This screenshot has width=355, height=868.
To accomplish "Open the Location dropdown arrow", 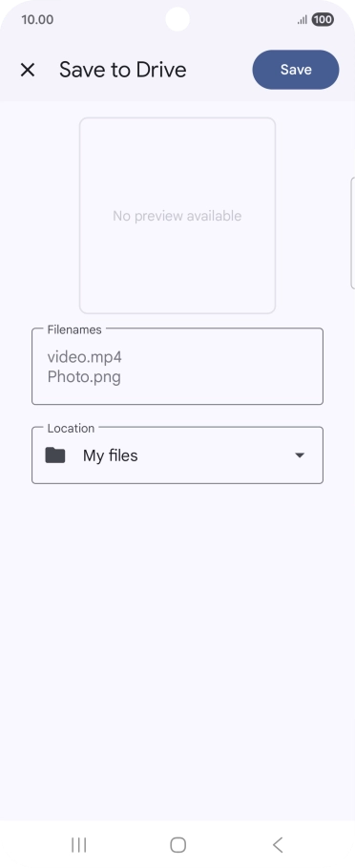I will pyautogui.click(x=300, y=455).
